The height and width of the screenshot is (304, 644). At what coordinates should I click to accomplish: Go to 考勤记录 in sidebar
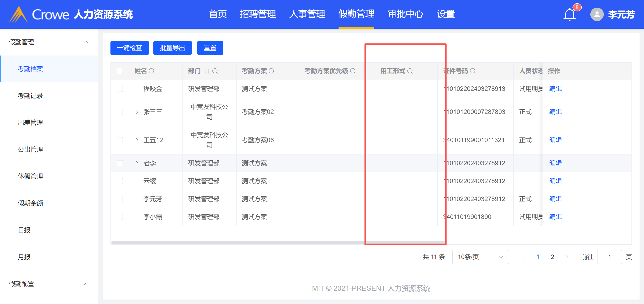(30, 96)
